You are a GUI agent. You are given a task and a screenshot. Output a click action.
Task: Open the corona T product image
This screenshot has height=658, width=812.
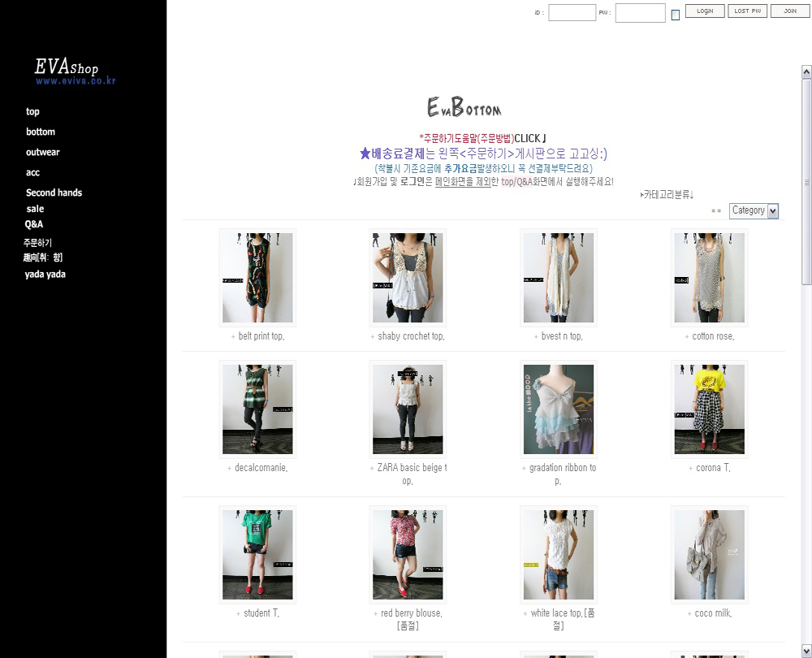click(x=709, y=409)
